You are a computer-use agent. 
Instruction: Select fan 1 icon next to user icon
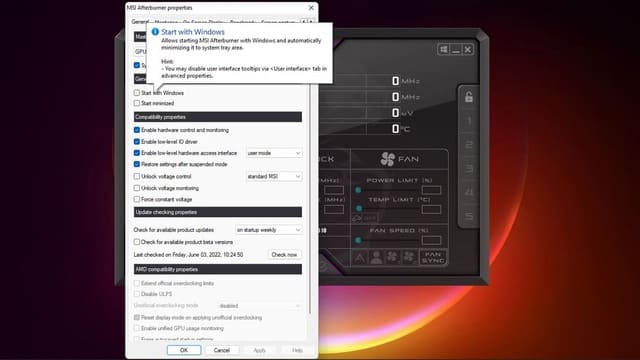(x=392, y=257)
